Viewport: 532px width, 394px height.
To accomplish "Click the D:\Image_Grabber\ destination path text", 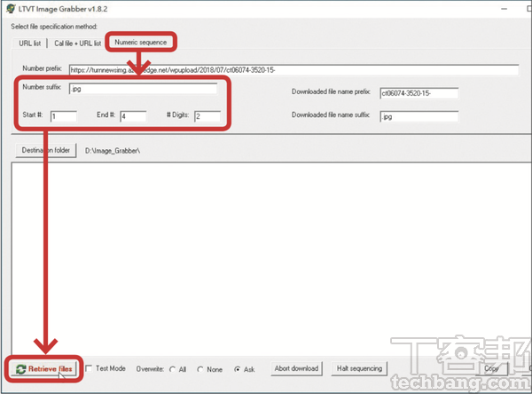I will pyautogui.click(x=113, y=151).
